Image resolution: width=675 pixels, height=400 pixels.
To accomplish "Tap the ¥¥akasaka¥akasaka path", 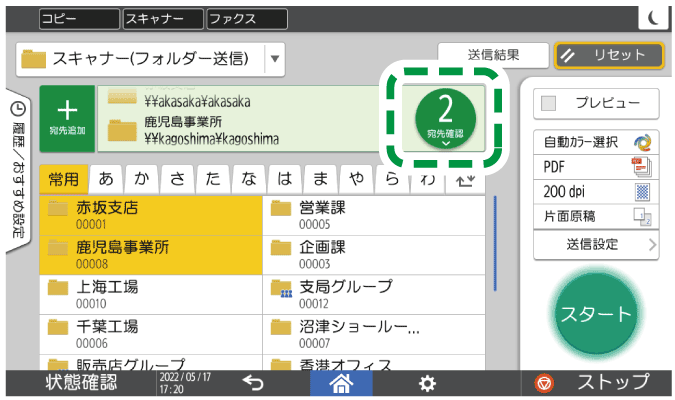I will (x=197, y=102).
